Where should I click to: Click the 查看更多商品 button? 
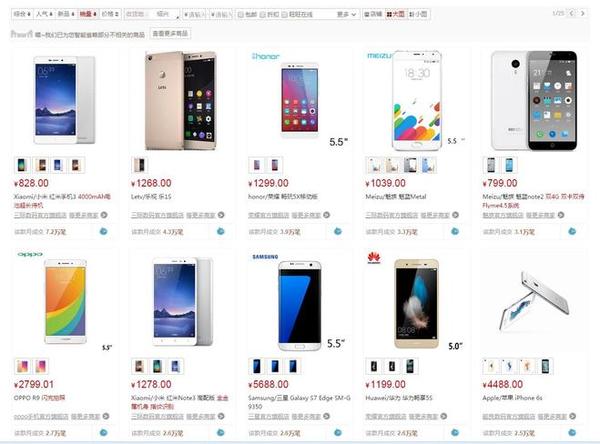tap(170, 34)
